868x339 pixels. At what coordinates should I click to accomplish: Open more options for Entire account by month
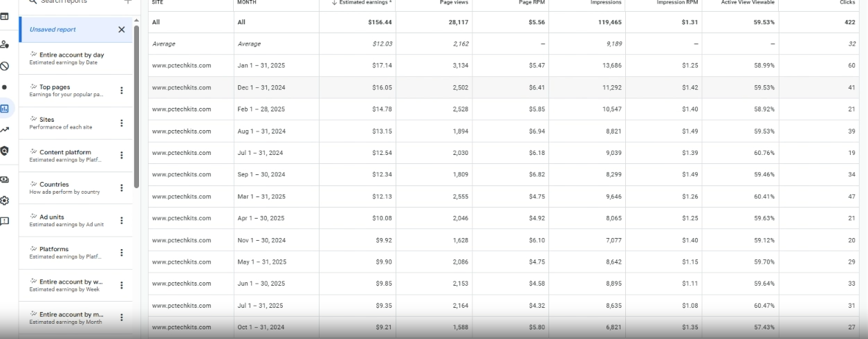(x=122, y=318)
